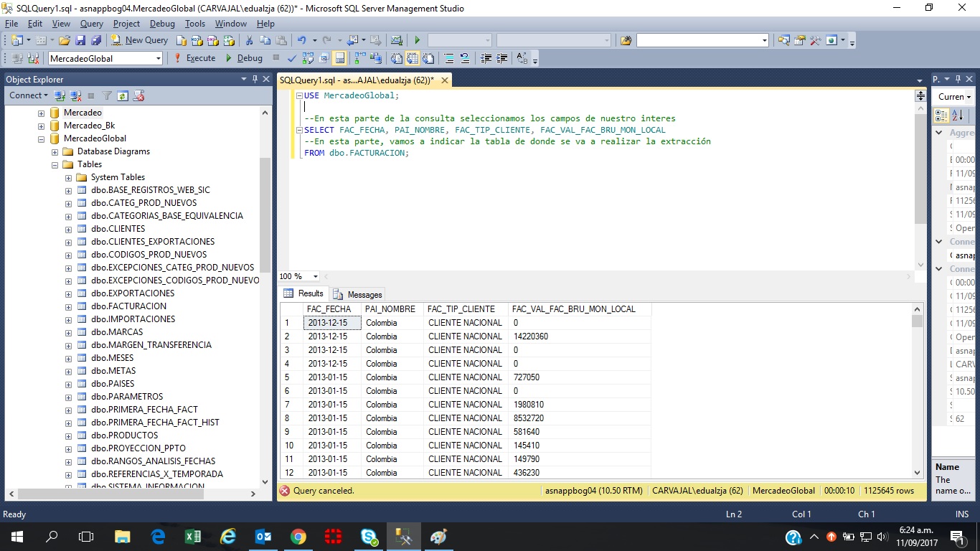Open the Query menu
The image size is (980, 551).
[91, 23]
